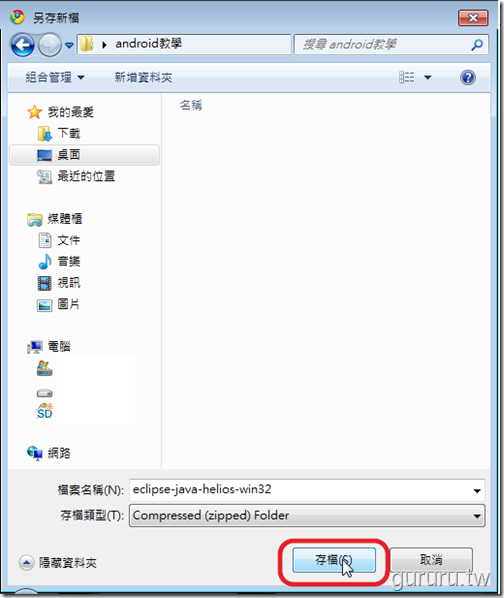This screenshot has width=504, height=598.
Task: Click the Back navigation arrow
Action: pyautogui.click(x=22, y=45)
